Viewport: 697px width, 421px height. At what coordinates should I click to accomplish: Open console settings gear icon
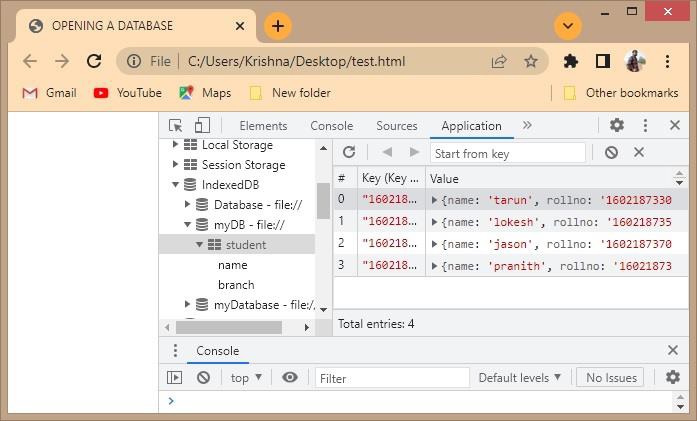[673, 377]
